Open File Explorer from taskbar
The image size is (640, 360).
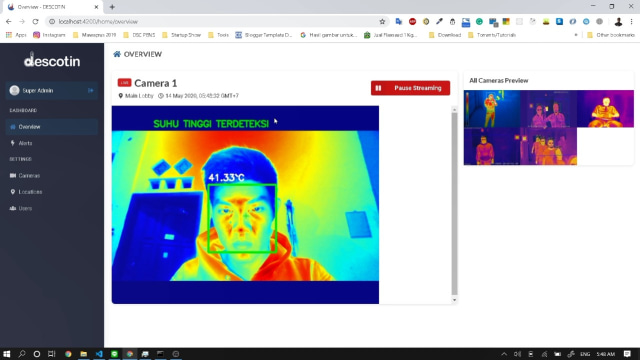[x=83, y=354]
